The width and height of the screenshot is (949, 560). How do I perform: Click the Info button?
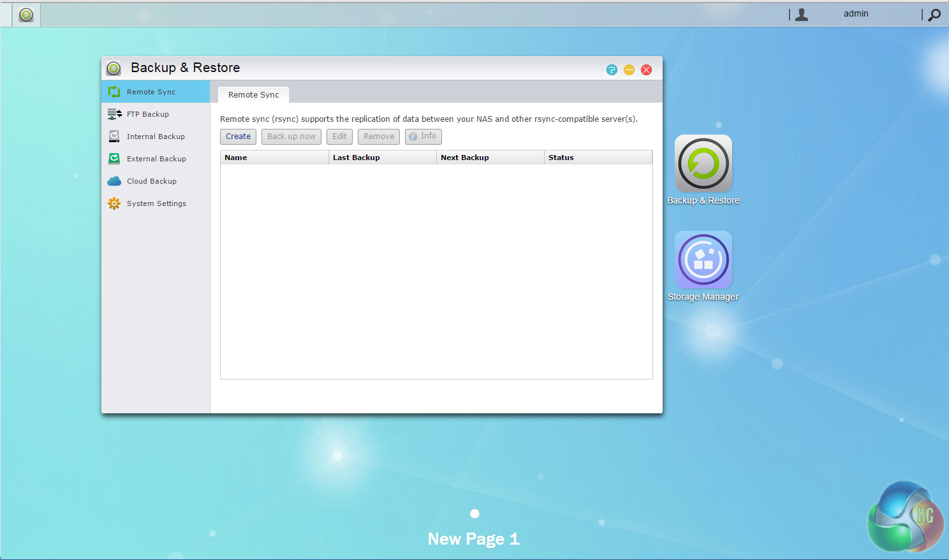click(x=423, y=136)
